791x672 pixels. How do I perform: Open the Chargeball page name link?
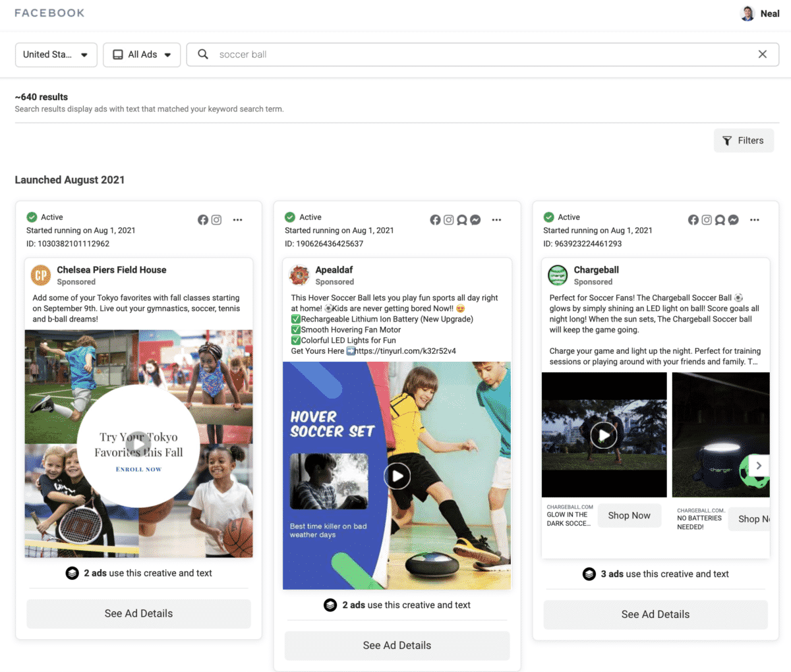pos(597,270)
